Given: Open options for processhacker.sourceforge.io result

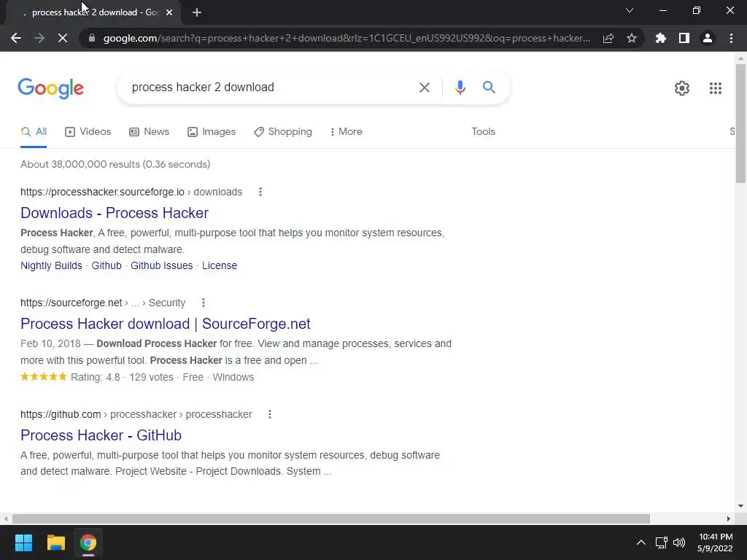Looking at the screenshot, I should (260, 192).
